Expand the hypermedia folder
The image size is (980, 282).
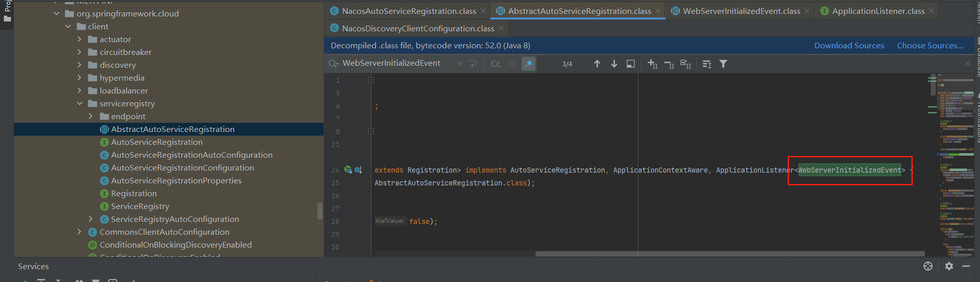79,78
